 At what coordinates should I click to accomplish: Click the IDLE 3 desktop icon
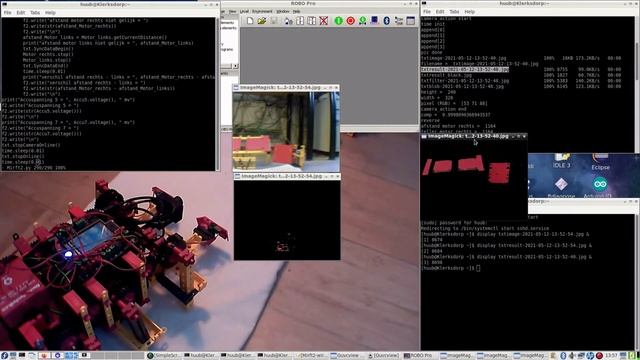tap(562, 161)
